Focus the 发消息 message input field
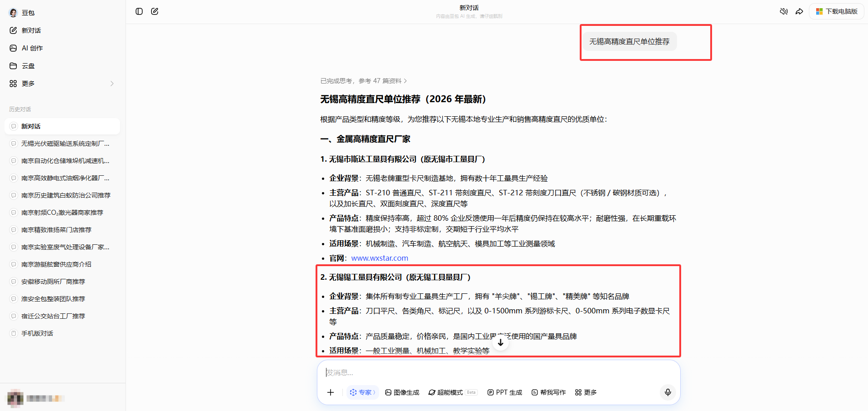The width and height of the screenshot is (868, 411). click(498, 372)
